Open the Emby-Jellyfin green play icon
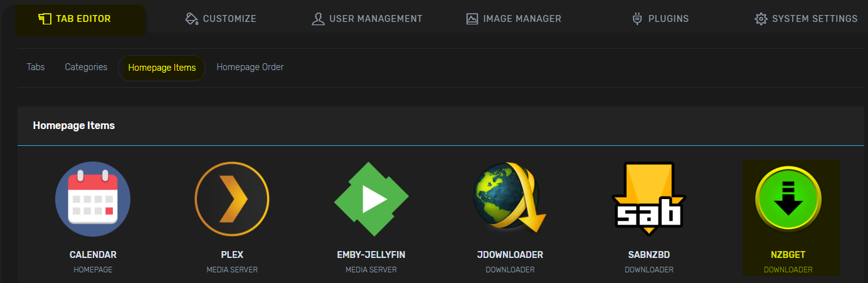Image resolution: width=868 pixels, height=283 pixels. 371,198
